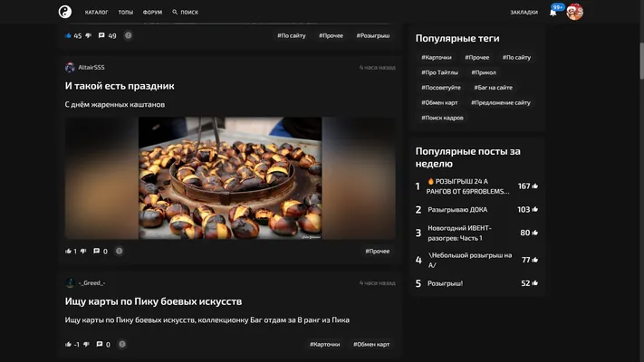
Task: Open the AltairSSS author profile
Action: coord(91,67)
